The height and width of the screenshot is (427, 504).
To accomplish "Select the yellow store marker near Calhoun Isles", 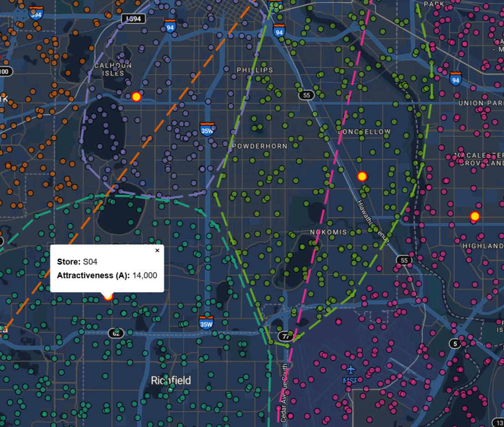I will pyautogui.click(x=136, y=97).
